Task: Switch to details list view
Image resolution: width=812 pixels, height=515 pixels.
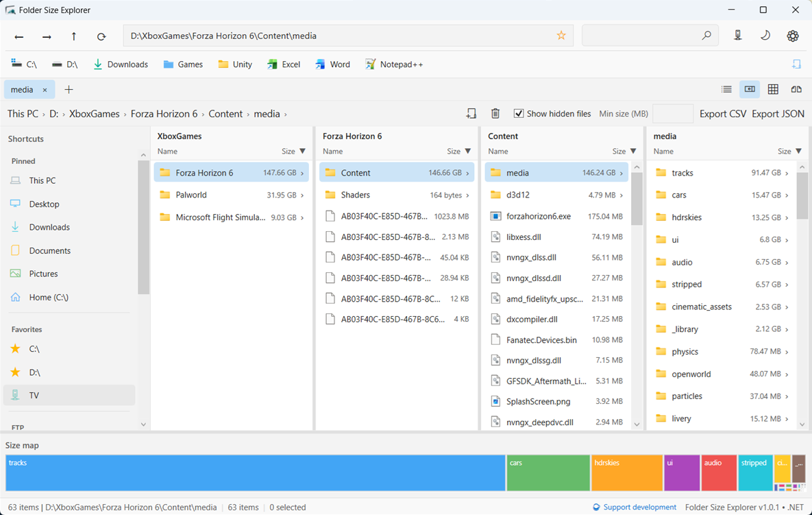Action: coord(726,89)
